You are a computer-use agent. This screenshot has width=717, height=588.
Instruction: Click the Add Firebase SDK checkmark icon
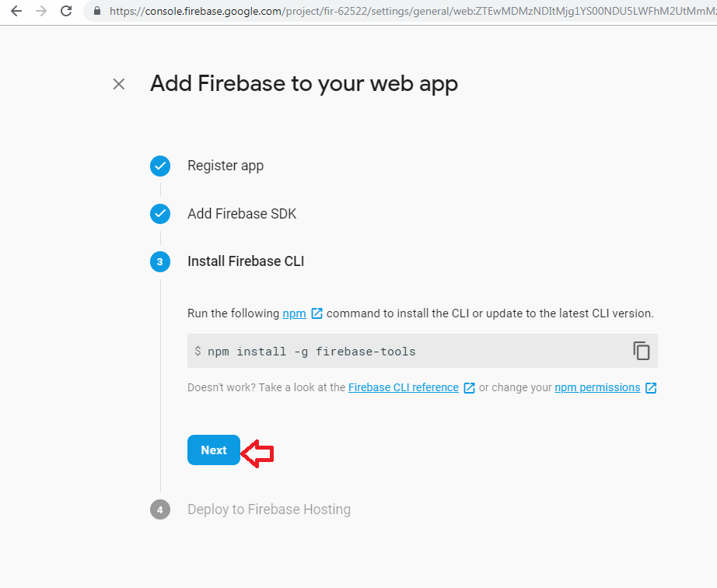click(x=160, y=214)
